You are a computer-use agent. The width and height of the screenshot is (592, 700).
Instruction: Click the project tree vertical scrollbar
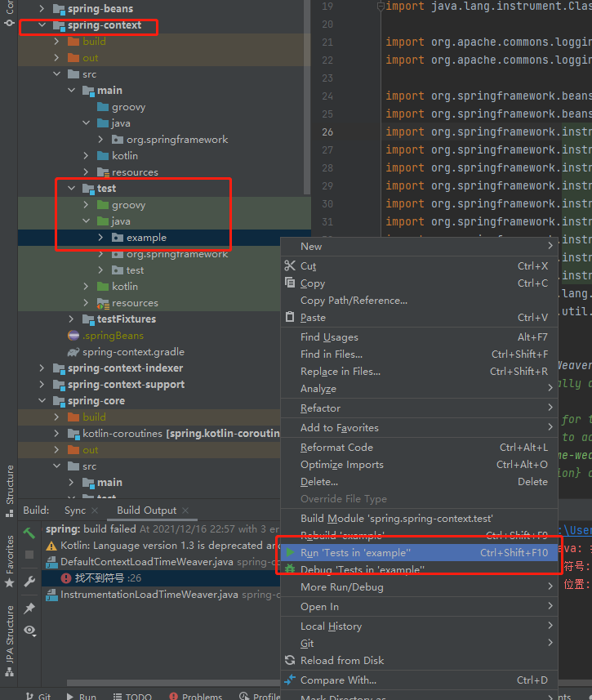pyautogui.click(x=307, y=97)
